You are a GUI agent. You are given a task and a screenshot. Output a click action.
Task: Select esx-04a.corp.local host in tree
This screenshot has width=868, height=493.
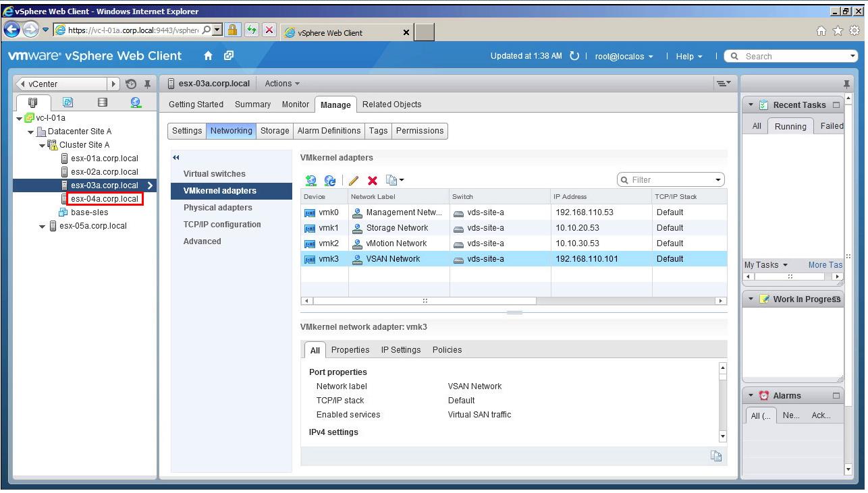[x=104, y=199]
